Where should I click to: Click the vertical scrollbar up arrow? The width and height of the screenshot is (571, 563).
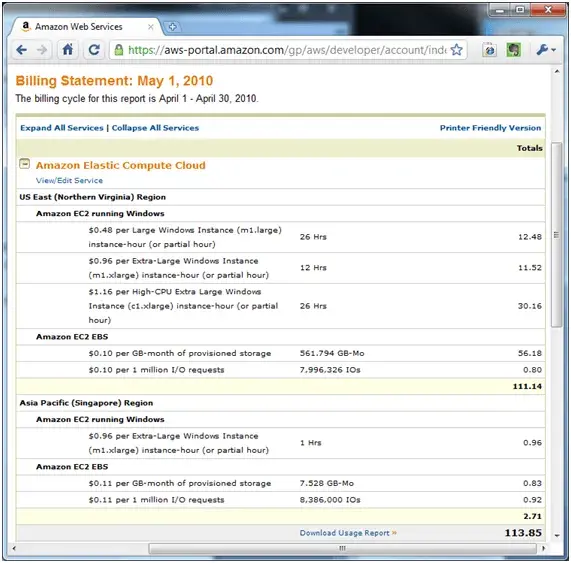[x=557, y=72]
